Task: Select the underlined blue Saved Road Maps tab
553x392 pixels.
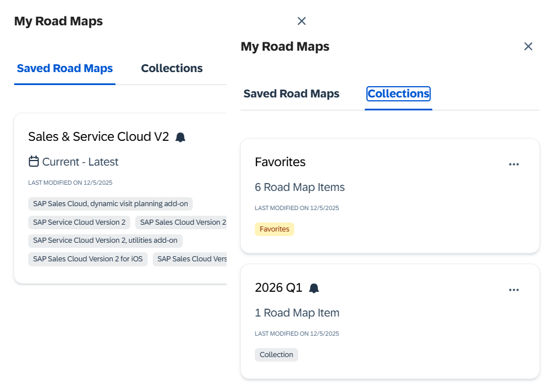Action: click(x=65, y=69)
